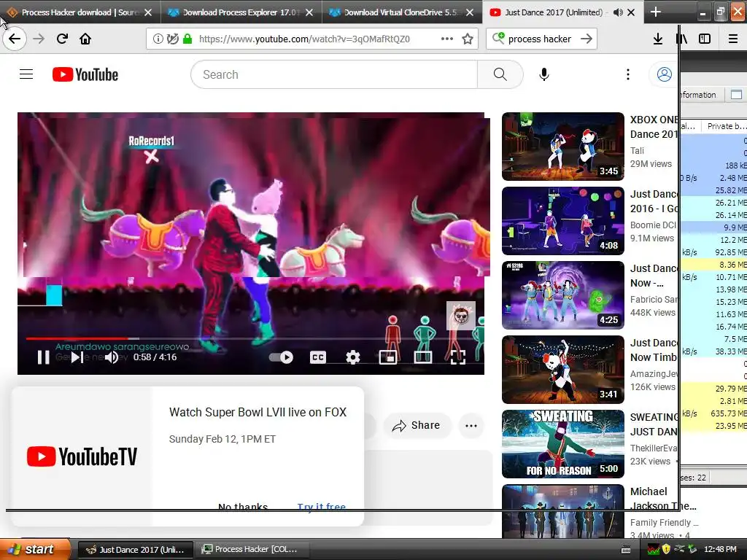Open the browser home page
The image size is (747, 560).
pyautogui.click(x=85, y=39)
